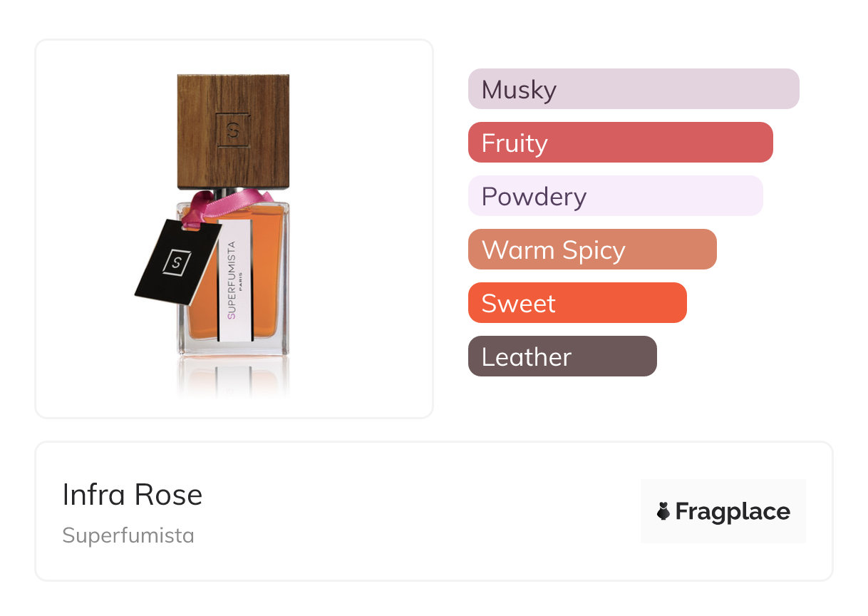Select the Warm Spicy accord bar
868x616 pixels.
(x=591, y=250)
